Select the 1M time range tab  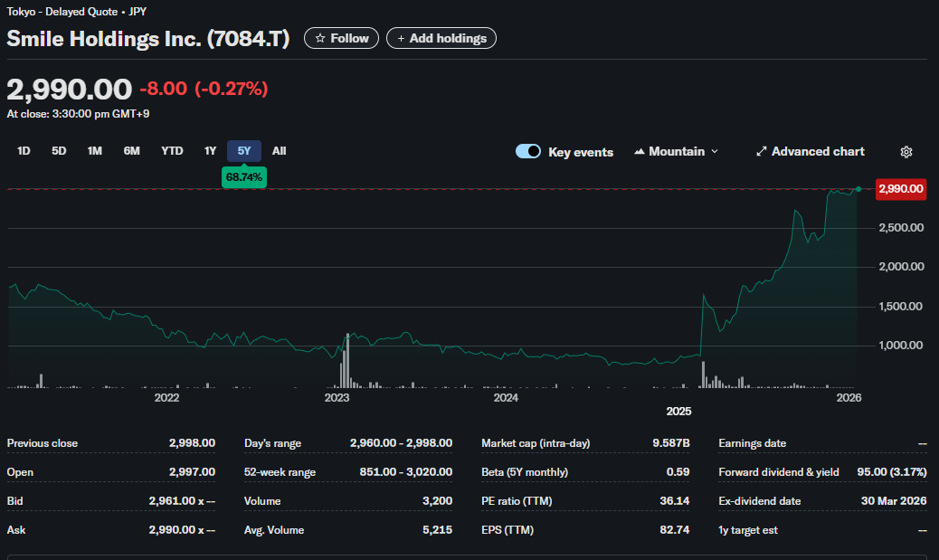point(95,151)
